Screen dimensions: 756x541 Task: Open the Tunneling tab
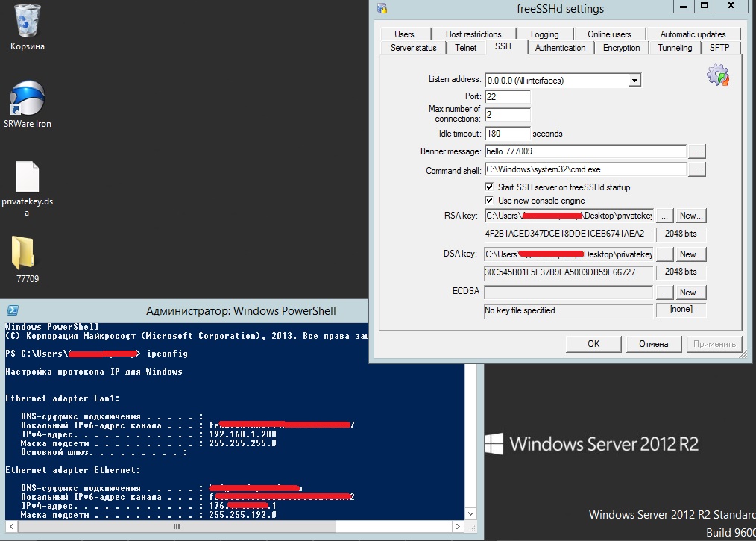[x=674, y=48]
